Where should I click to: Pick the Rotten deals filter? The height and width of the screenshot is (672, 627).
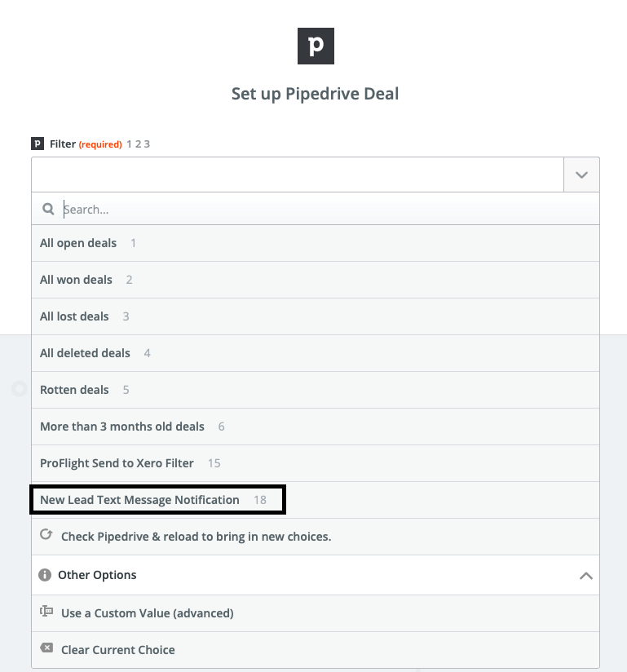pos(74,390)
